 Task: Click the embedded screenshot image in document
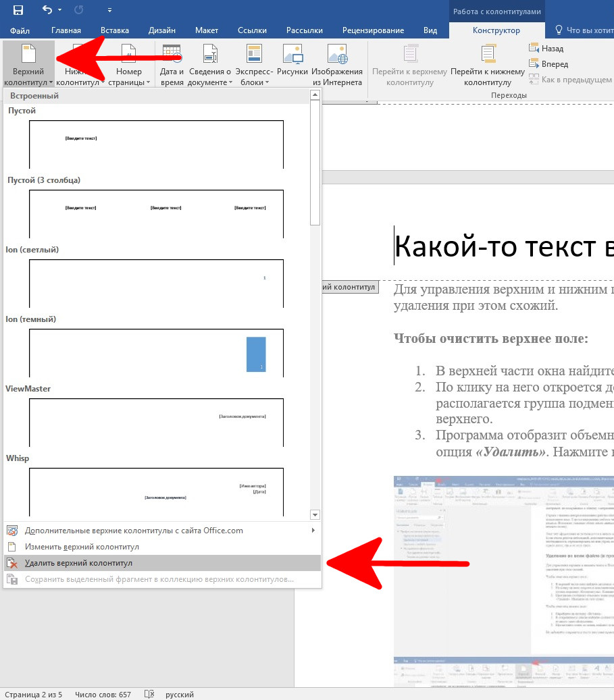pos(504,581)
